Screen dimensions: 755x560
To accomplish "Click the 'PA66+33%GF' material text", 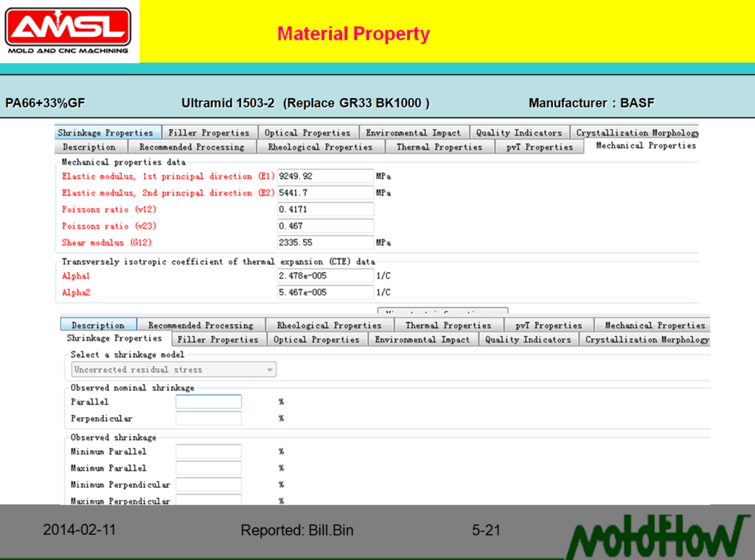I will pos(45,103).
